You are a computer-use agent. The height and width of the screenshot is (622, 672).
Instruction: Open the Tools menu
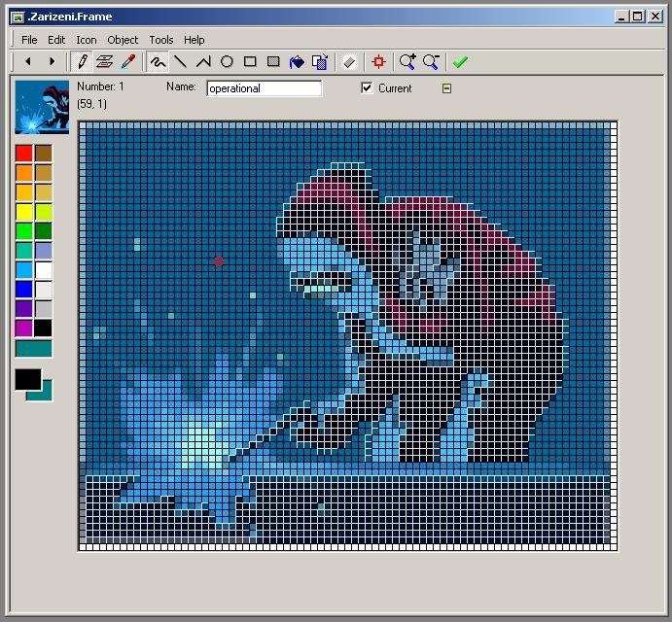(161, 40)
